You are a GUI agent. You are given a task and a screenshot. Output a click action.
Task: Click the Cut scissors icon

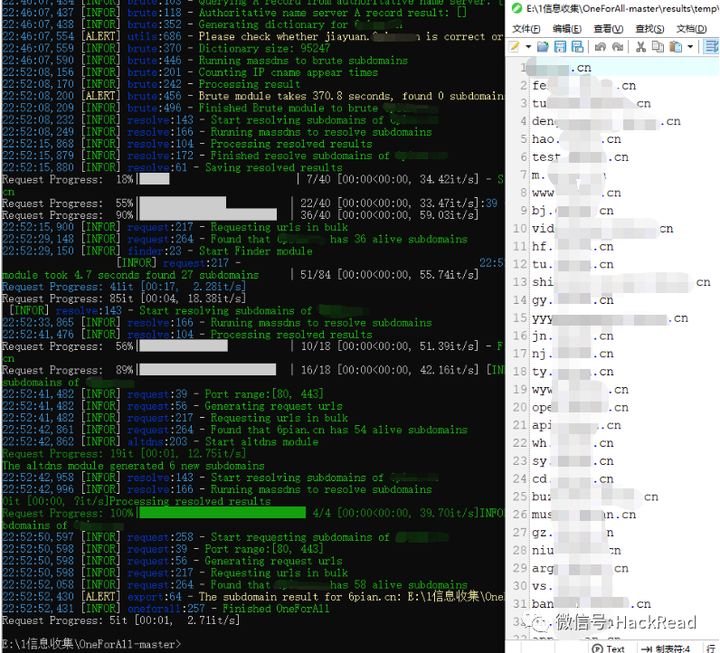point(641,47)
